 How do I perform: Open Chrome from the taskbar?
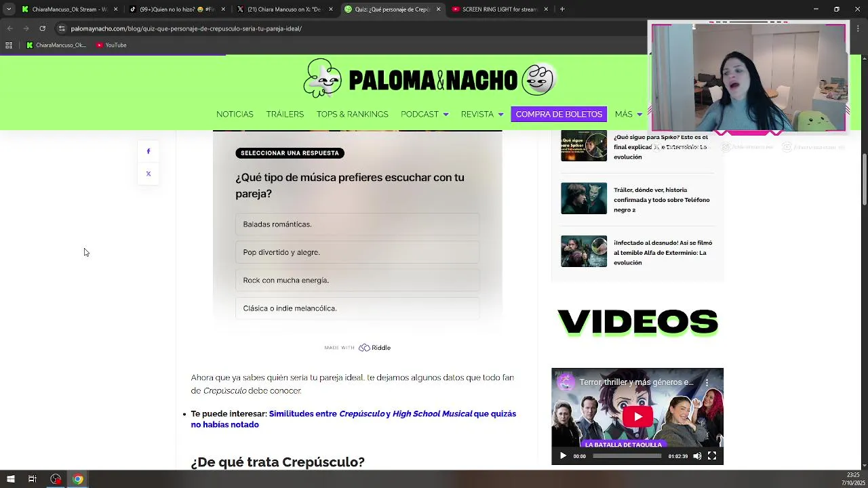pyautogui.click(x=78, y=479)
